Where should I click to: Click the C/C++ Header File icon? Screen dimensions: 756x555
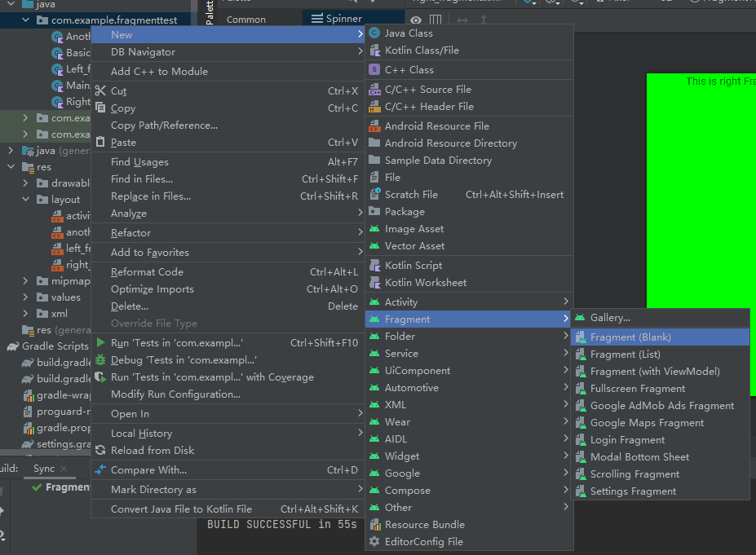(x=374, y=107)
